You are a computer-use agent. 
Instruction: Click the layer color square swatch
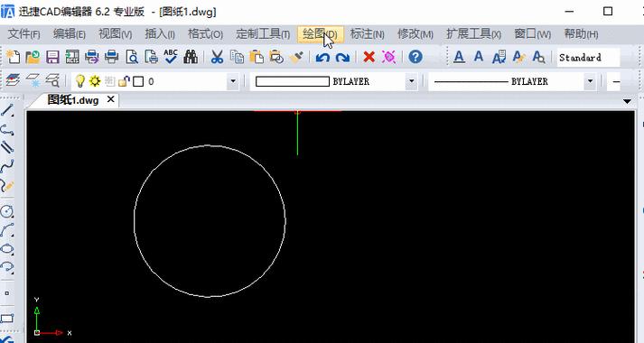click(138, 81)
